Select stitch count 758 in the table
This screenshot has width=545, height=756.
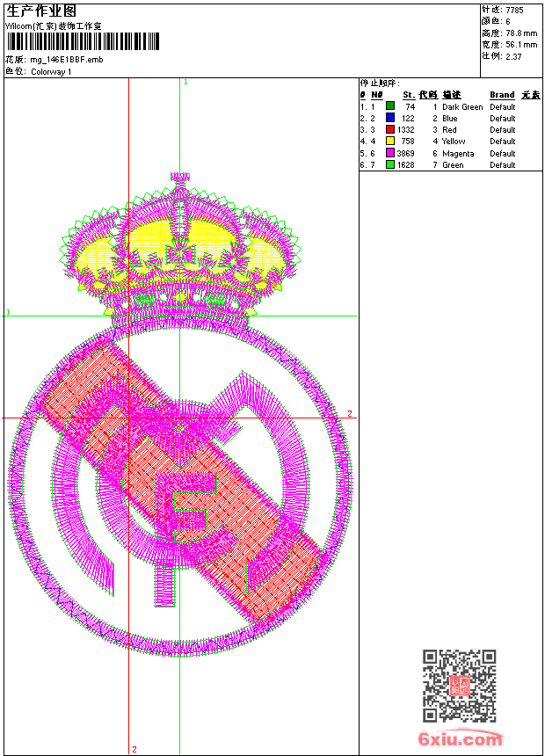[408, 142]
